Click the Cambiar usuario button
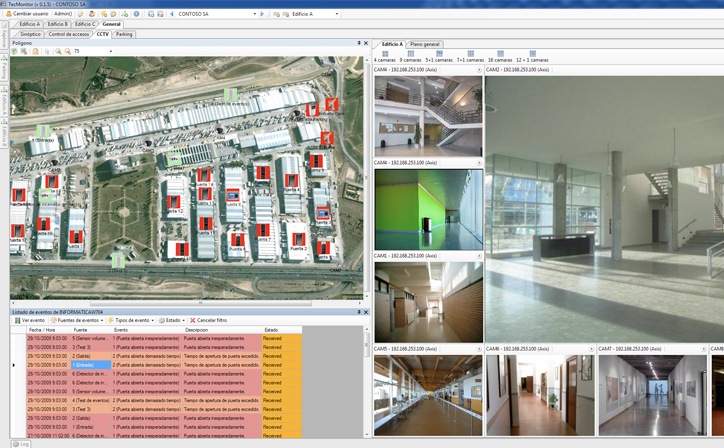The height and width of the screenshot is (448, 724). pos(30,14)
